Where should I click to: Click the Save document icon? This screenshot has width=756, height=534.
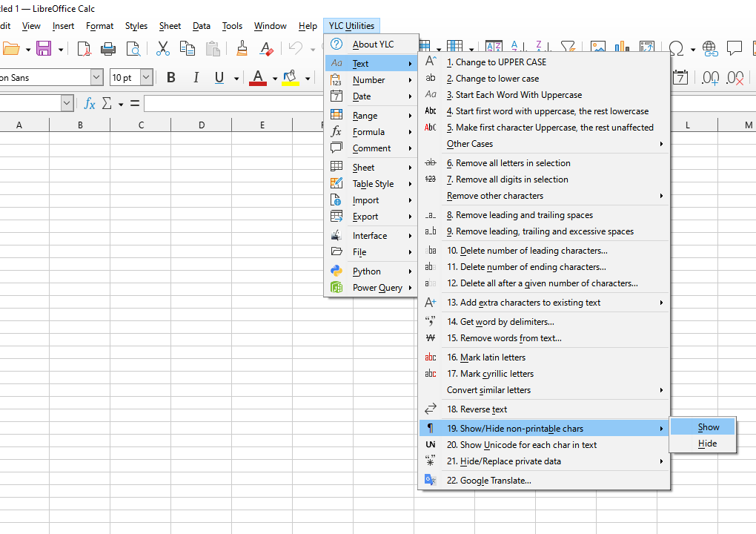click(x=44, y=49)
